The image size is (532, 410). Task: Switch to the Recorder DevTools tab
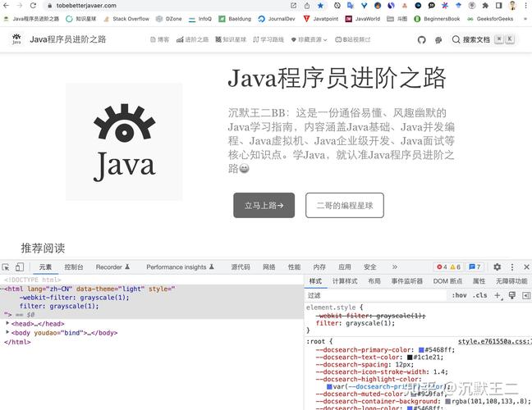pos(112,267)
